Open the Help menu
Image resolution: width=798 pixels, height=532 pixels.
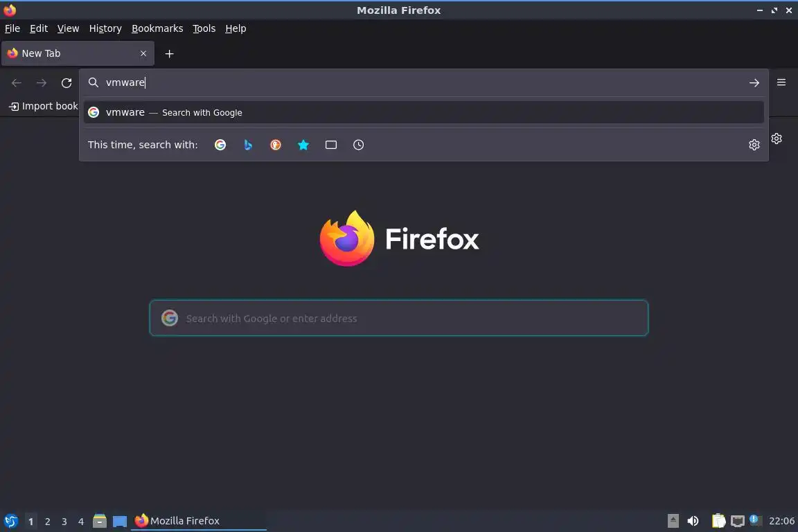[x=236, y=28]
